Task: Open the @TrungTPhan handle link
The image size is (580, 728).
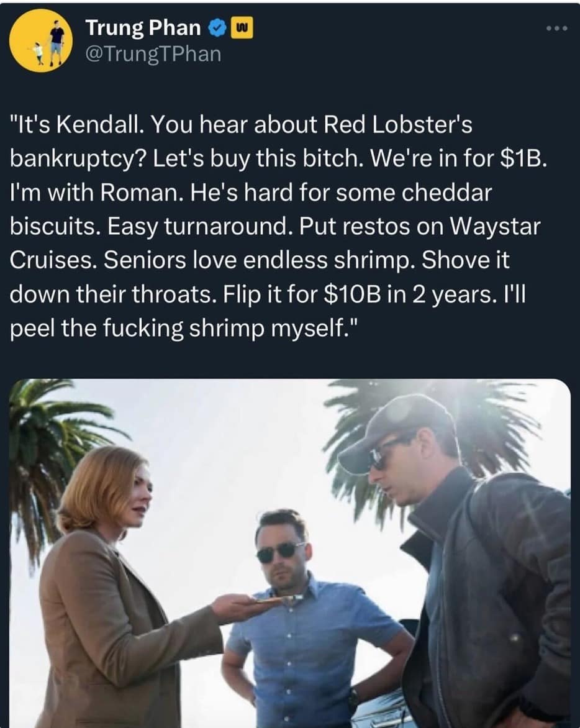Action: click(x=153, y=54)
